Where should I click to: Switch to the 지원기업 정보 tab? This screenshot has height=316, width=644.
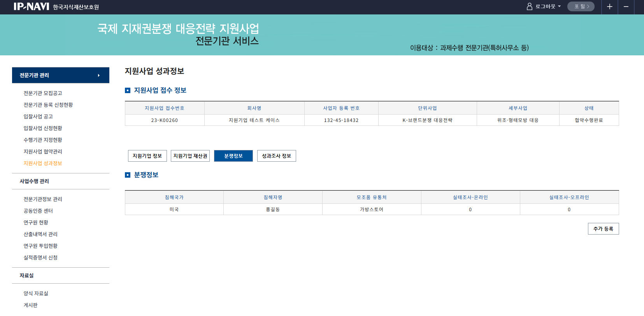147,156
